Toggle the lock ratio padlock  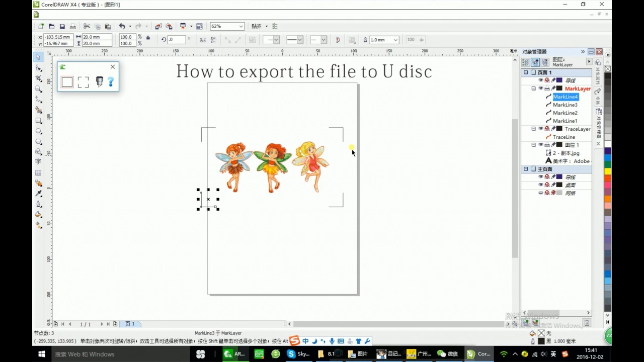point(148,37)
